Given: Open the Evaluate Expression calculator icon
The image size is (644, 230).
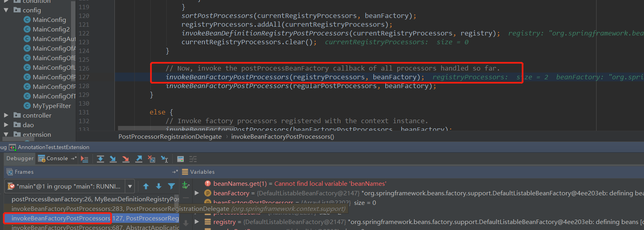Looking at the screenshot, I should coord(180,159).
